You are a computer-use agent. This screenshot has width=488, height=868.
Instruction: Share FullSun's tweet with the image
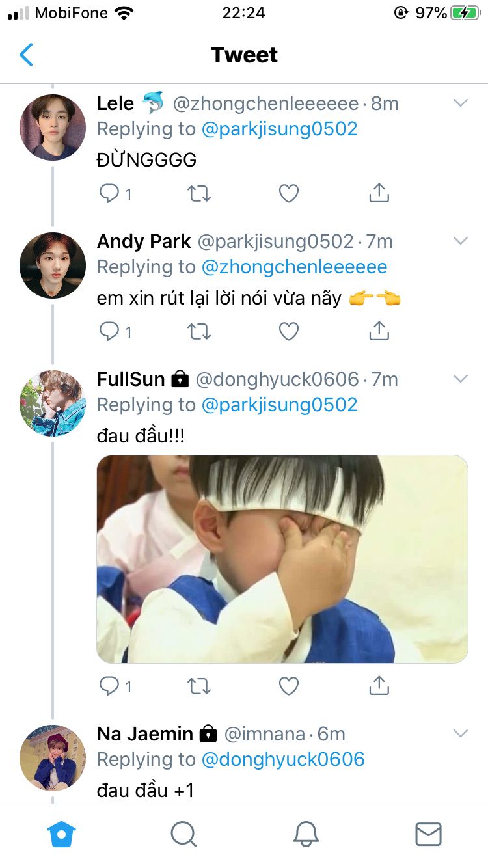[379, 686]
